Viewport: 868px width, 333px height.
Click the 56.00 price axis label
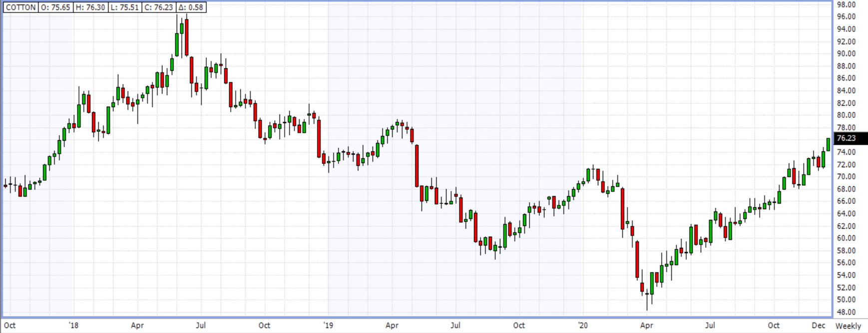coord(846,262)
